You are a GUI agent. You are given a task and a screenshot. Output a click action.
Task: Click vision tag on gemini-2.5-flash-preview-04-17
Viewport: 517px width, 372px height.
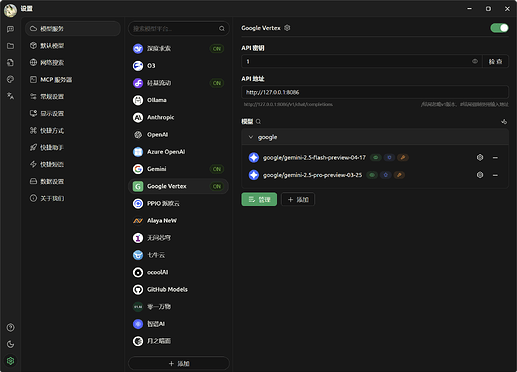(x=376, y=157)
